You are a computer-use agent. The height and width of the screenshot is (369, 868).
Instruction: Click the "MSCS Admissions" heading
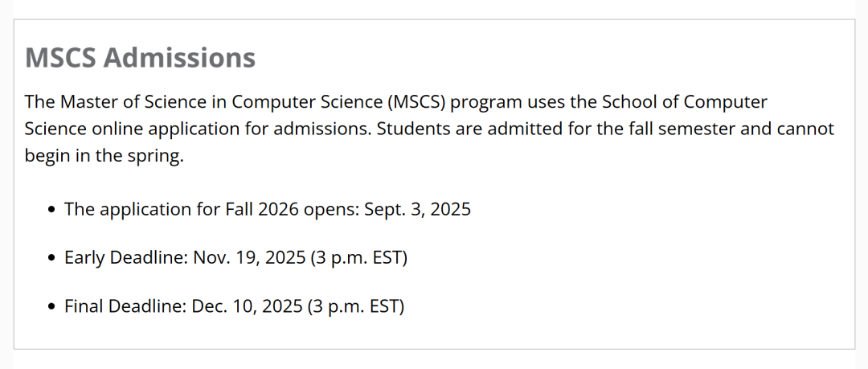pos(140,58)
